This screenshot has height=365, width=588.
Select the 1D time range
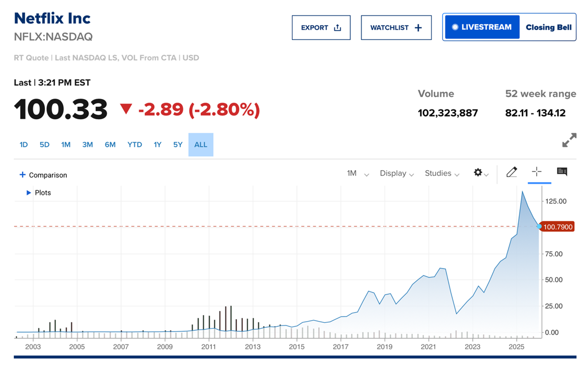click(x=24, y=145)
